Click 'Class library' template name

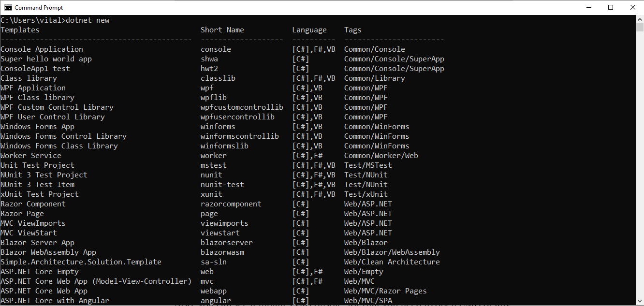pos(29,78)
